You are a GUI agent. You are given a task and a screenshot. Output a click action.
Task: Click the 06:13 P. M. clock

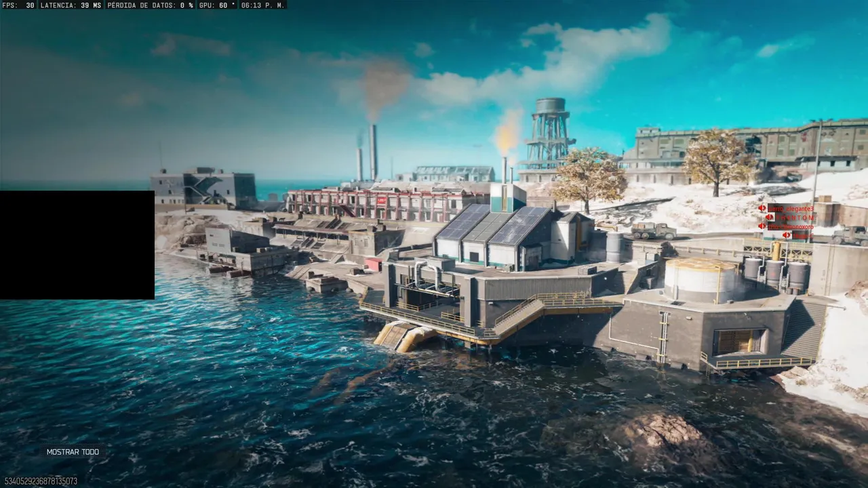(x=263, y=5)
